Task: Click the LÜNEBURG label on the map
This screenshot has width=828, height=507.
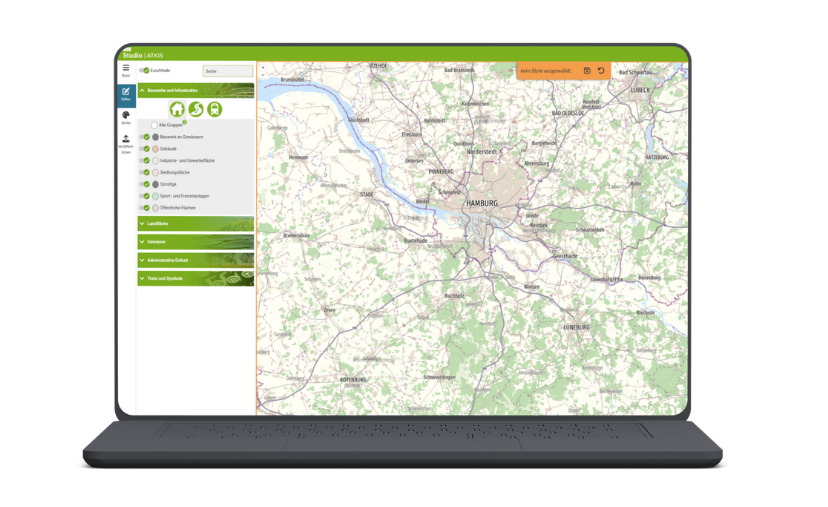Action: pos(576,327)
